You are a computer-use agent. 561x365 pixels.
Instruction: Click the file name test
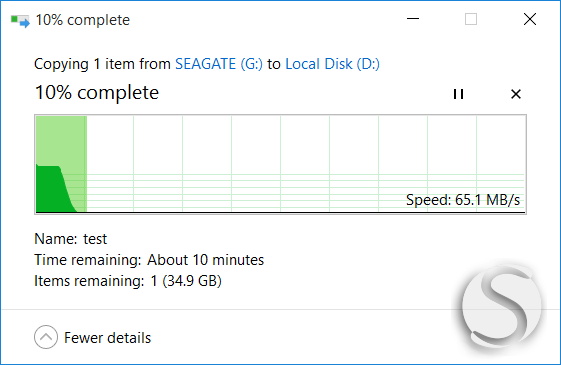pyautogui.click(x=95, y=239)
